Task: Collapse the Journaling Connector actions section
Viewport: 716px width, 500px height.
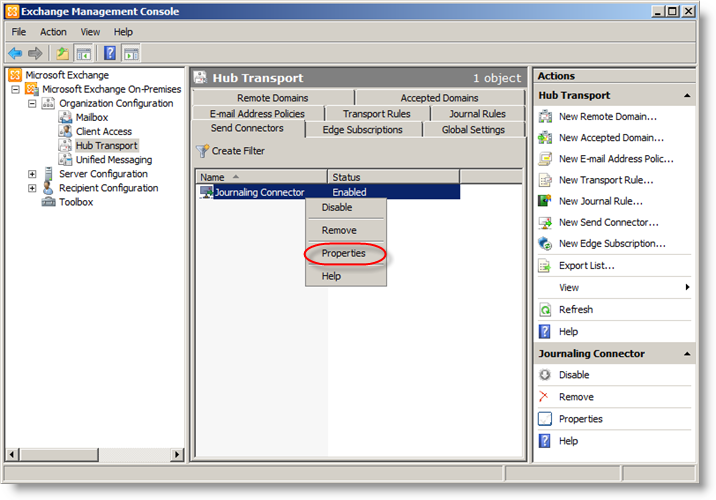Action: coord(687,354)
